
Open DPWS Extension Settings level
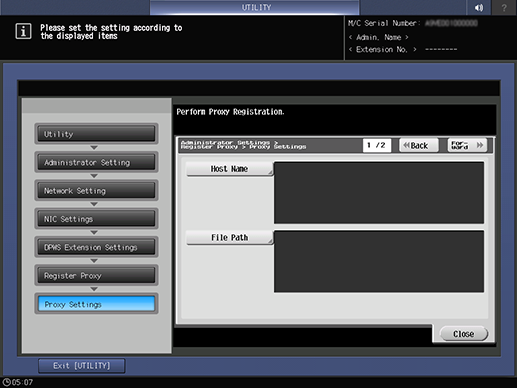click(96, 247)
